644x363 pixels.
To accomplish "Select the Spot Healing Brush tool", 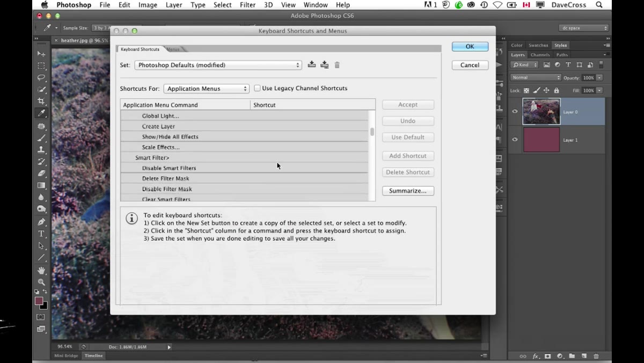I will (41, 126).
